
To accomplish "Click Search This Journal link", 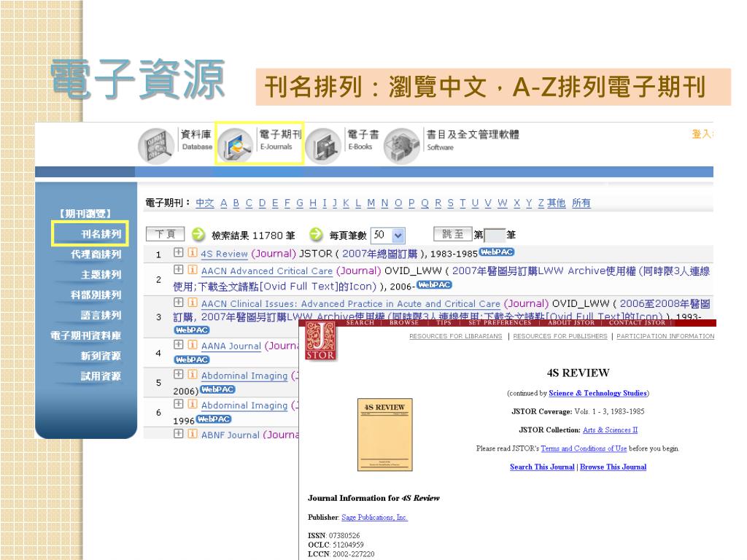I will pos(542,467).
